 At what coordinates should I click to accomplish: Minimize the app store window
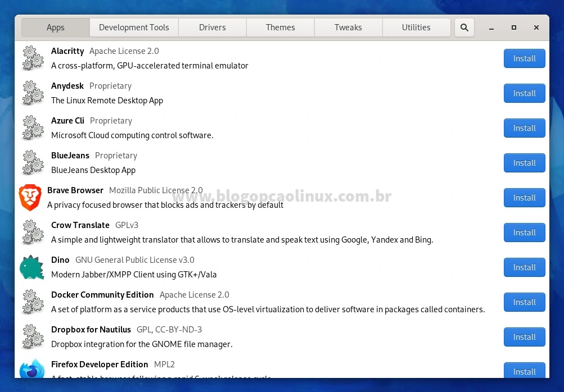coord(491,28)
